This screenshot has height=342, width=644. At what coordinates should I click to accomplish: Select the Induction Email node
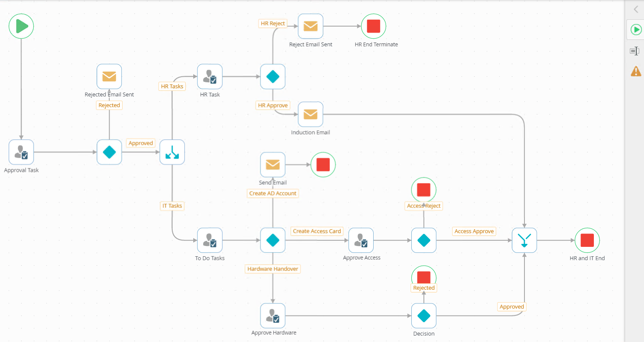click(311, 114)
